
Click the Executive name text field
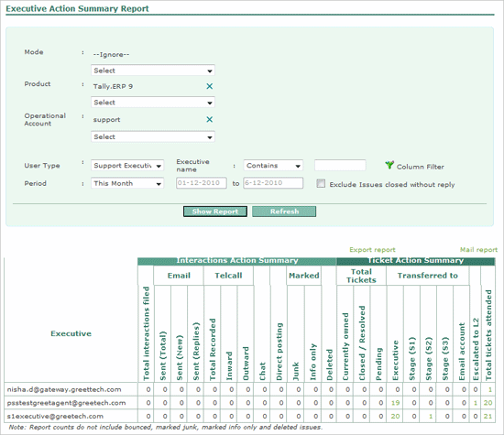coord(340,165)
